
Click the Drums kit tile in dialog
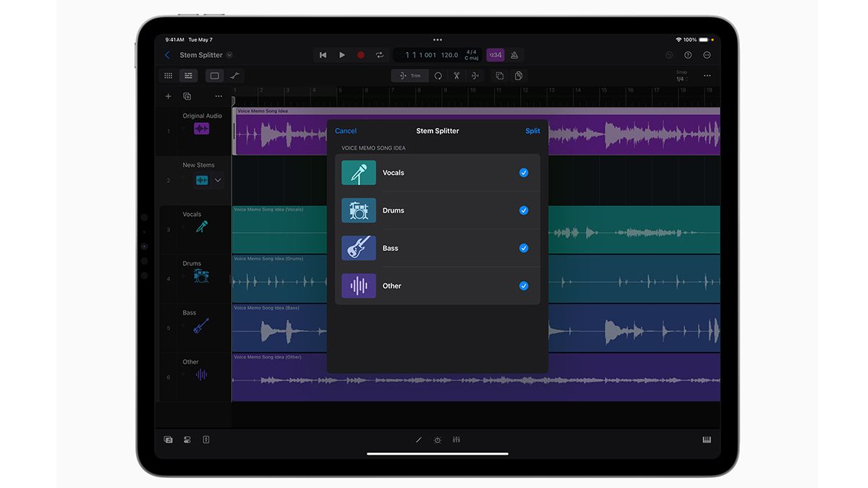[x=359, y=210]
